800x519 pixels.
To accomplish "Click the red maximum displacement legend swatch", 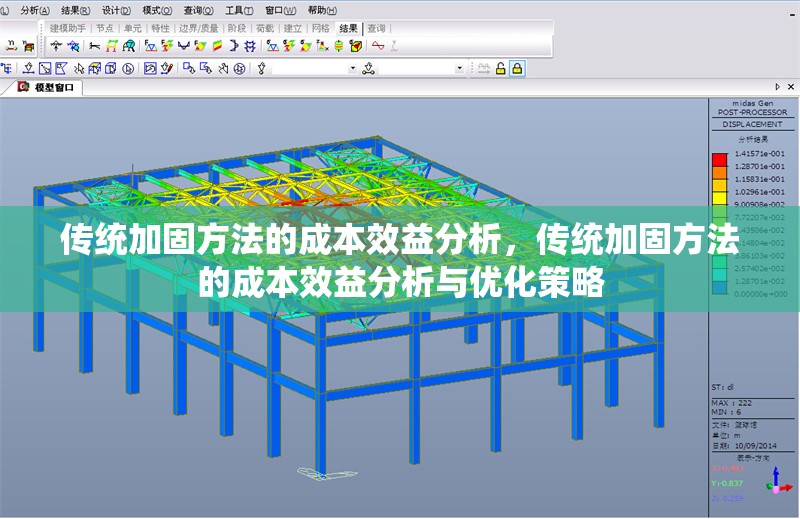I will pos(719,158).
